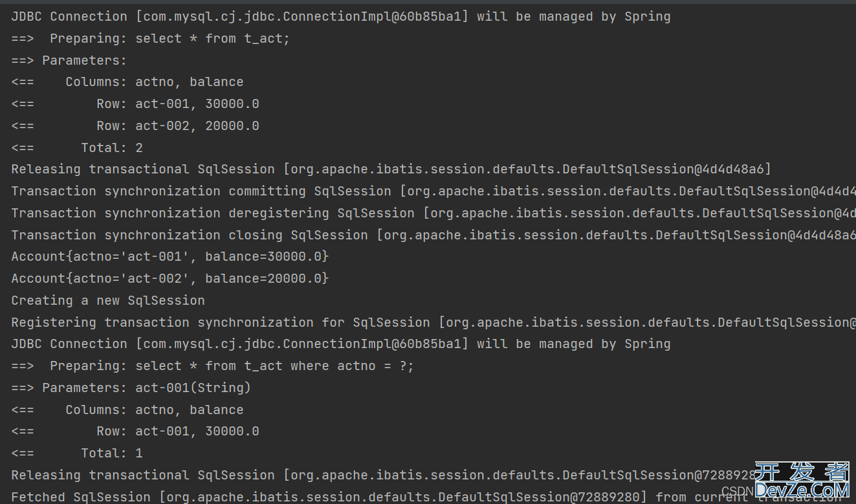Click the 'Creating a new SqlSession' line
Viewport: 856px width, 504px height.
[108, 300]
